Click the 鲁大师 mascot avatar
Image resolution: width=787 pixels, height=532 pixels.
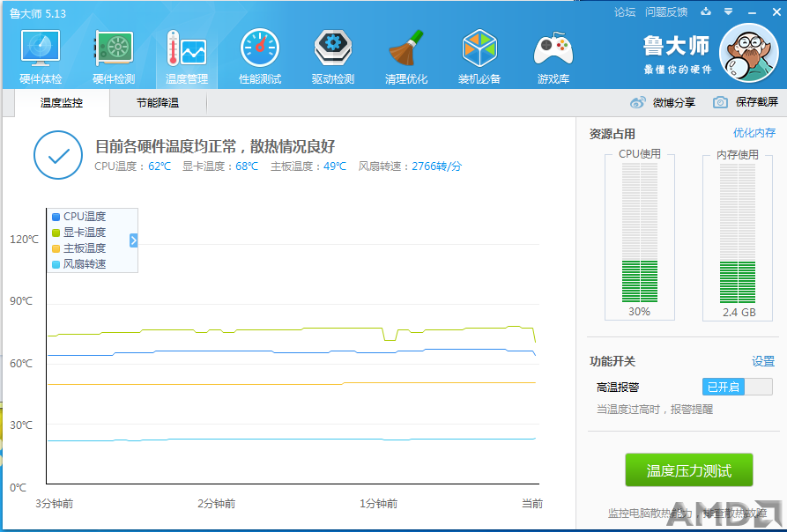749,53
